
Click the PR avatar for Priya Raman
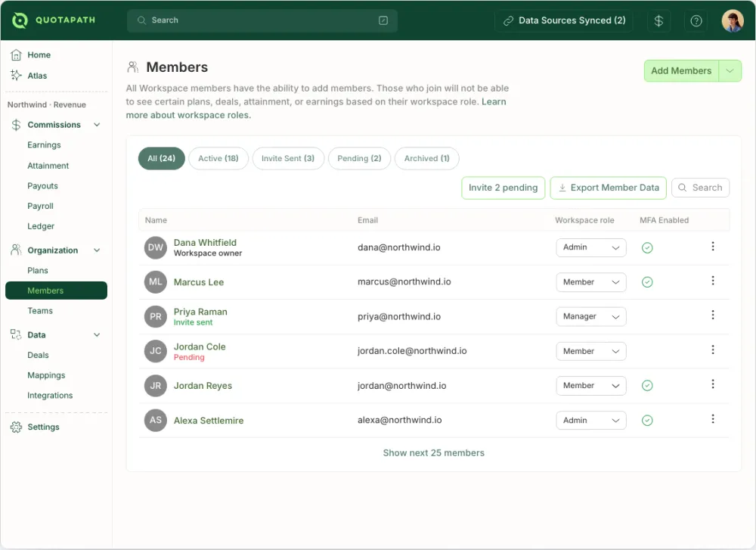pos(155,316)
